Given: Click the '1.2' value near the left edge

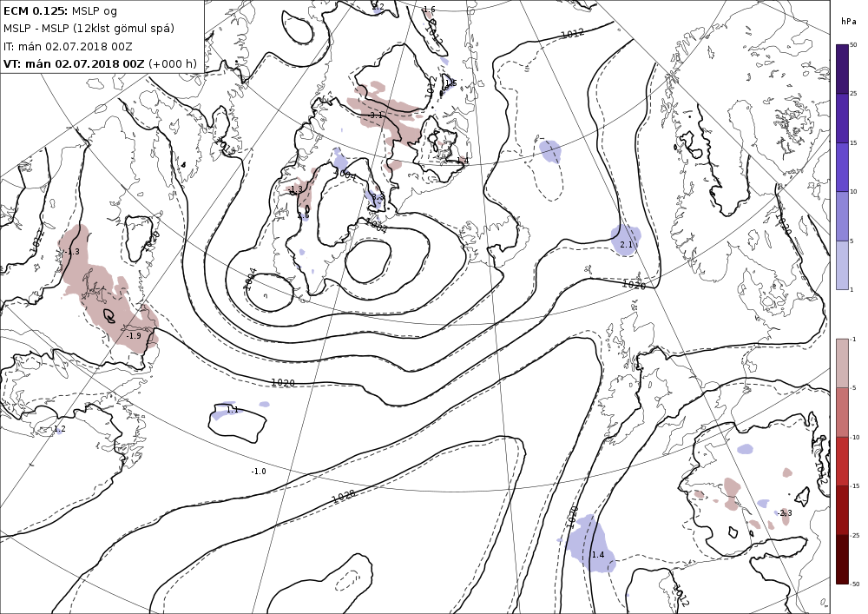Looking at the screenshot, I should click(60, 428).
